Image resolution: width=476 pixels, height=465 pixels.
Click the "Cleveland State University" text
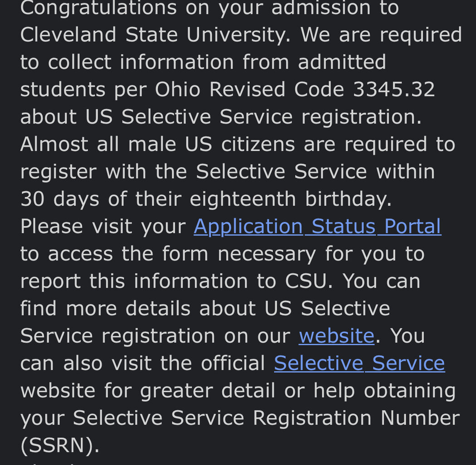click(x=155, y=35)
